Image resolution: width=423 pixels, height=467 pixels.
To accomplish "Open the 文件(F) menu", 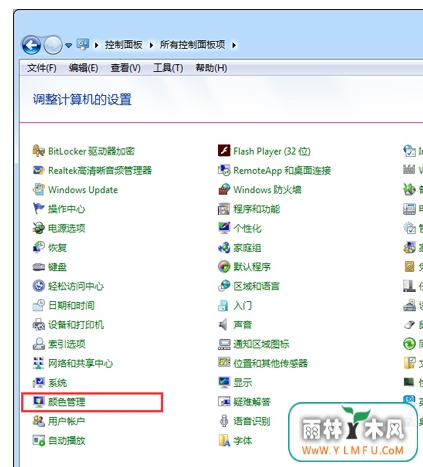I will pos(42,68).
